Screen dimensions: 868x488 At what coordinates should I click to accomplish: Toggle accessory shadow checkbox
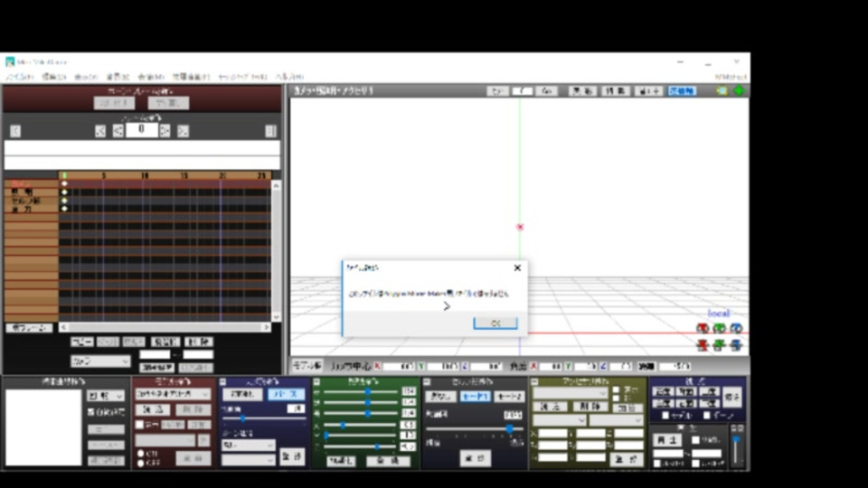click(616, 399)
